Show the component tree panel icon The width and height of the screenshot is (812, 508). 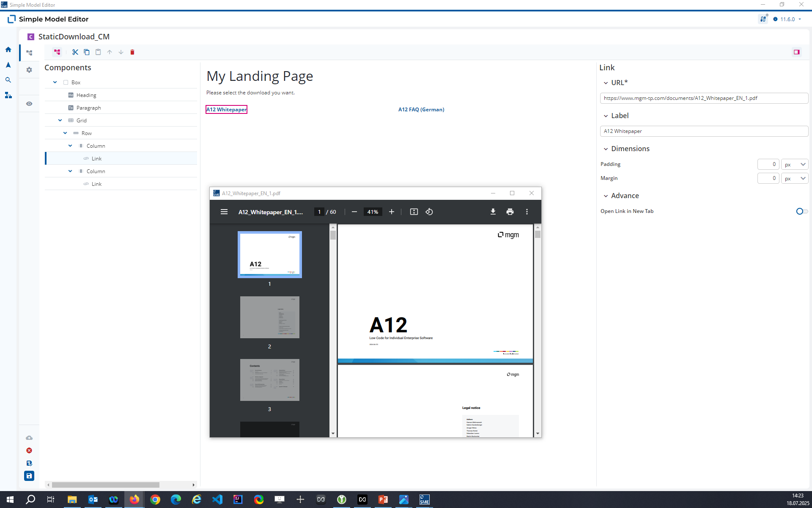coord(29,53)
